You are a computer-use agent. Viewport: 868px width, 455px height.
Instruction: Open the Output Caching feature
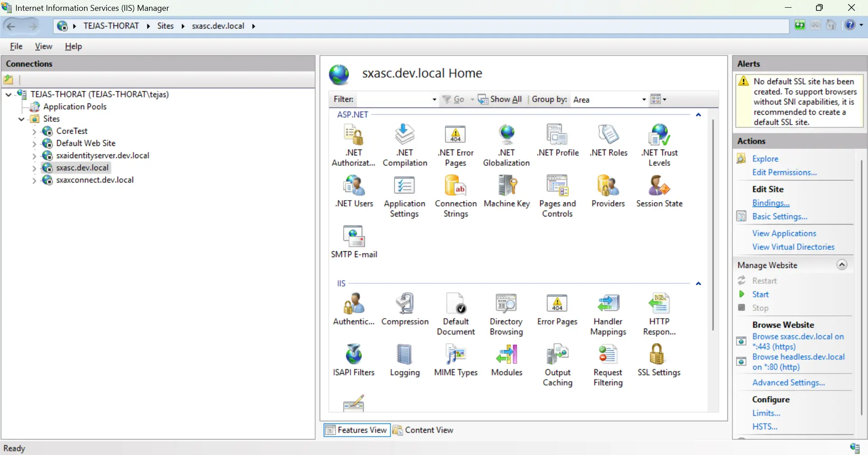[x=557, y=365]
